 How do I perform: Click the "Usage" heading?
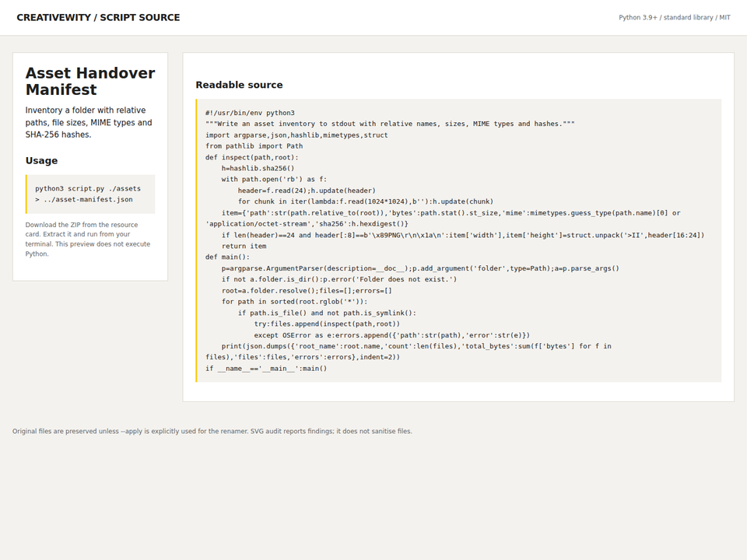41,160
